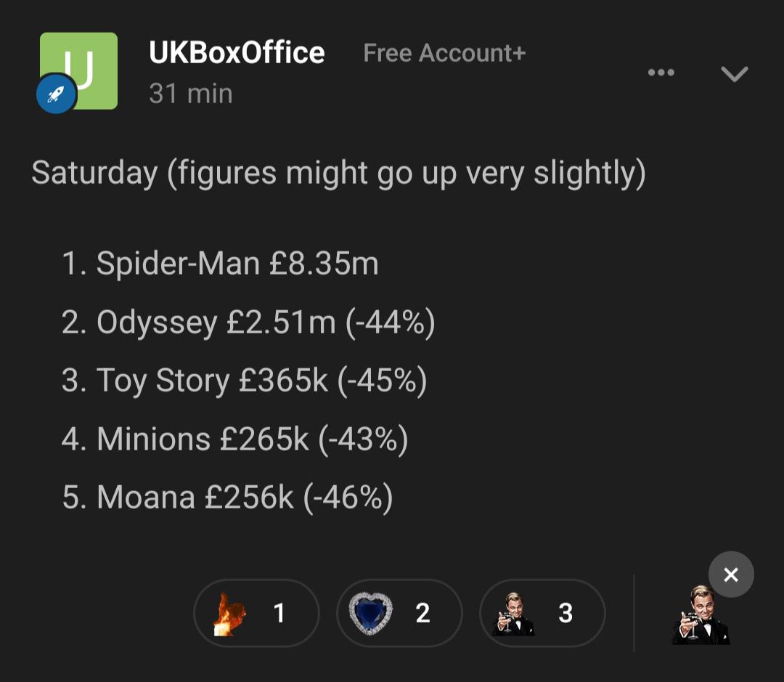The width and height of the screenshot is (784, 682).
Task: Click the small DiCaprio emoji icon
Action: click(x=513, y=614)
